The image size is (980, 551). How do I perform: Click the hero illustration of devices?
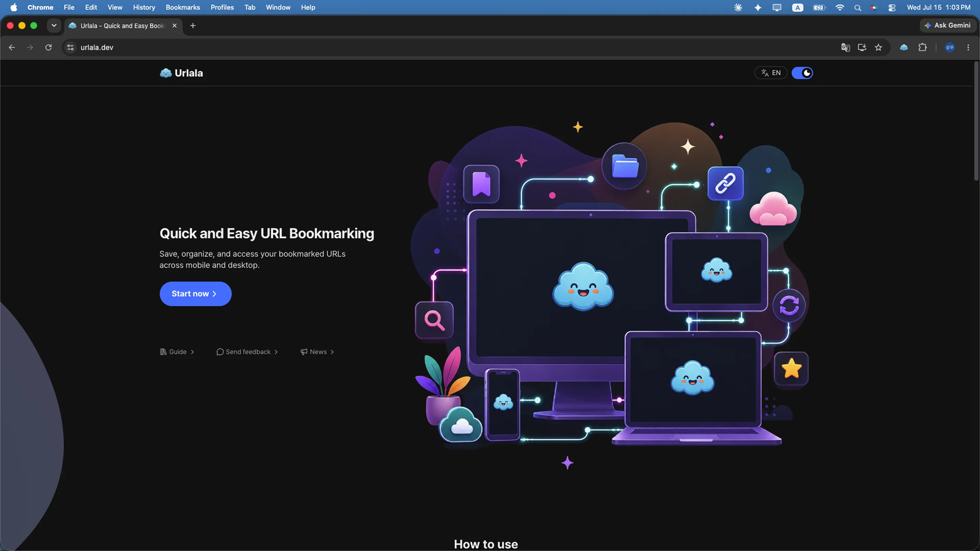click(610, 296)
